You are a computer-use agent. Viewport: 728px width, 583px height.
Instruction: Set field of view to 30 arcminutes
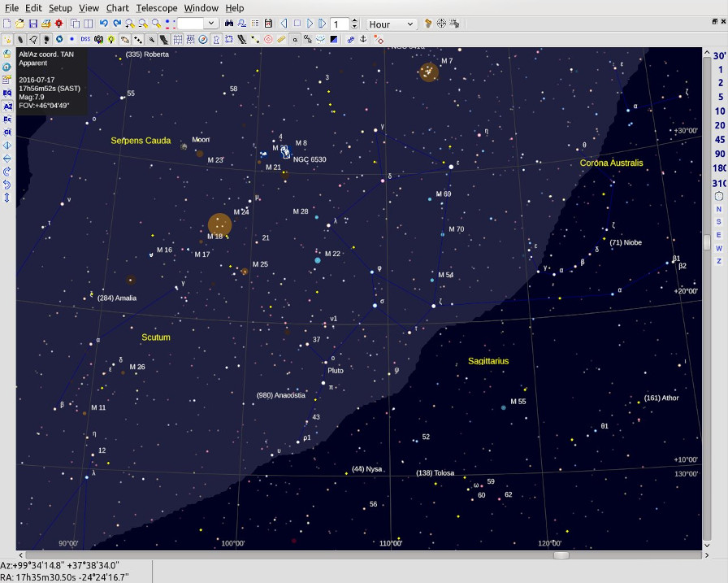pyautogui.click(x=719, y=56)
